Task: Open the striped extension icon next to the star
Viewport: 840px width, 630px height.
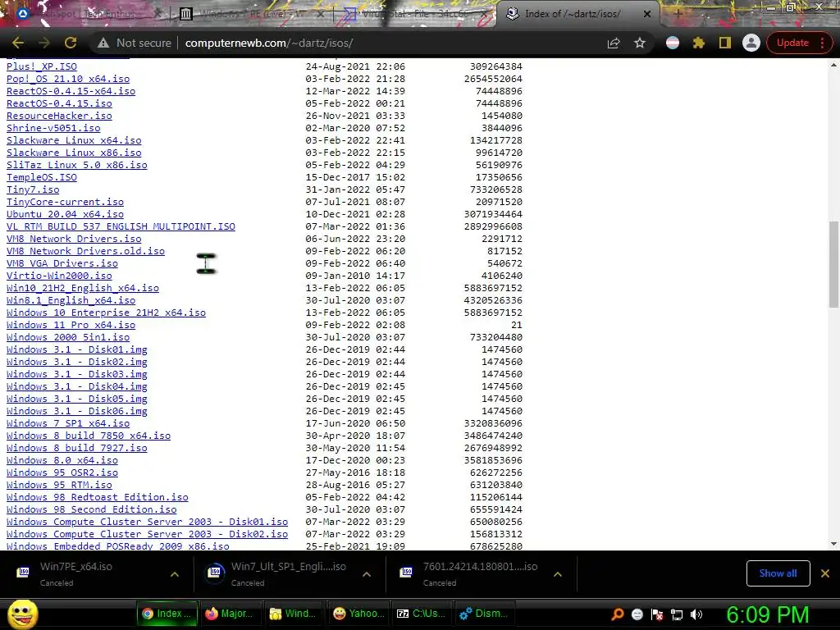Action: point(673,43)
